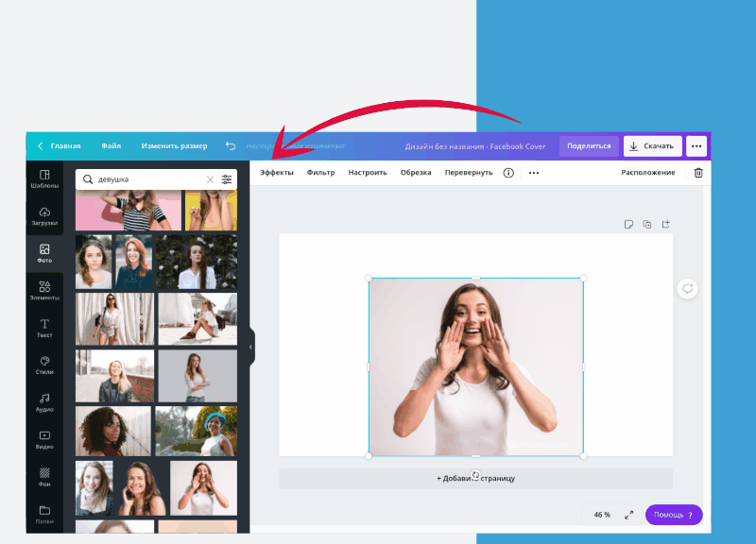Open the Текст (Text) tool panel
Screen dimensions: 756x544
pos(44,328)
